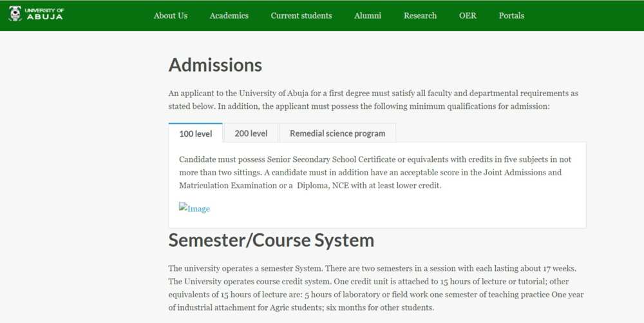Click the semester system description paragraph
Screen dimensions: 644x323
coord(376,288)
